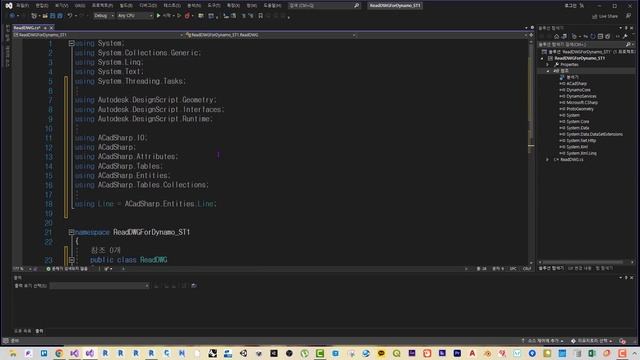
Task: Select Microsoft.CSharp reference in Solution Explorer
Action: pos(582,102)
